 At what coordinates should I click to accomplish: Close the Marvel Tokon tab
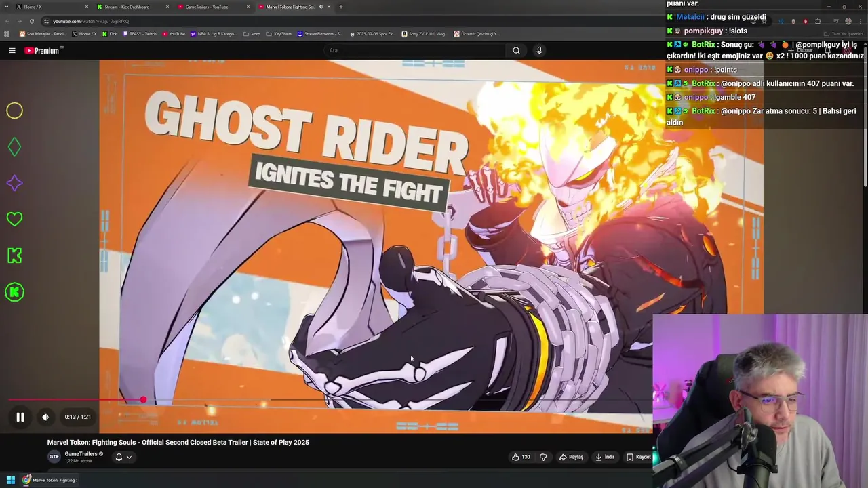tap(329, 7)
